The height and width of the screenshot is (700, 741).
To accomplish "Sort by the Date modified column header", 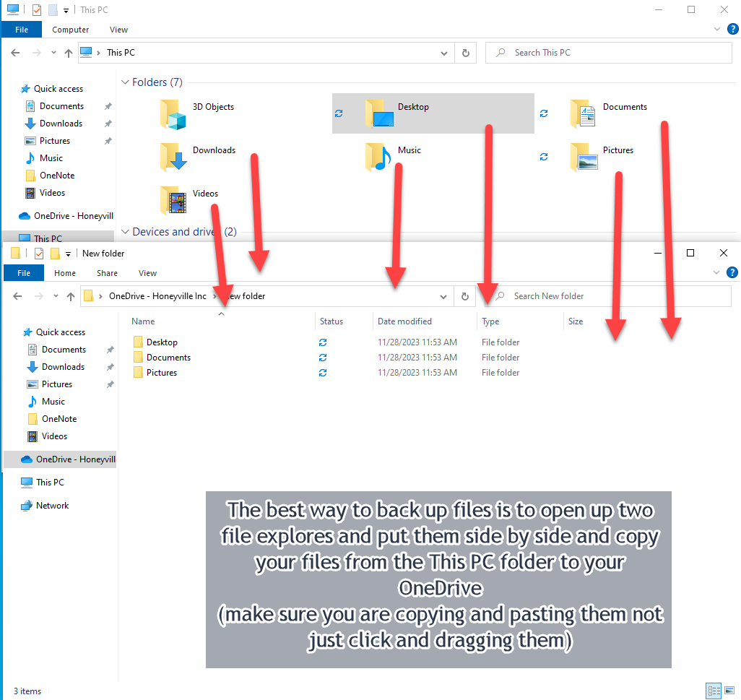I will [425, 321].
